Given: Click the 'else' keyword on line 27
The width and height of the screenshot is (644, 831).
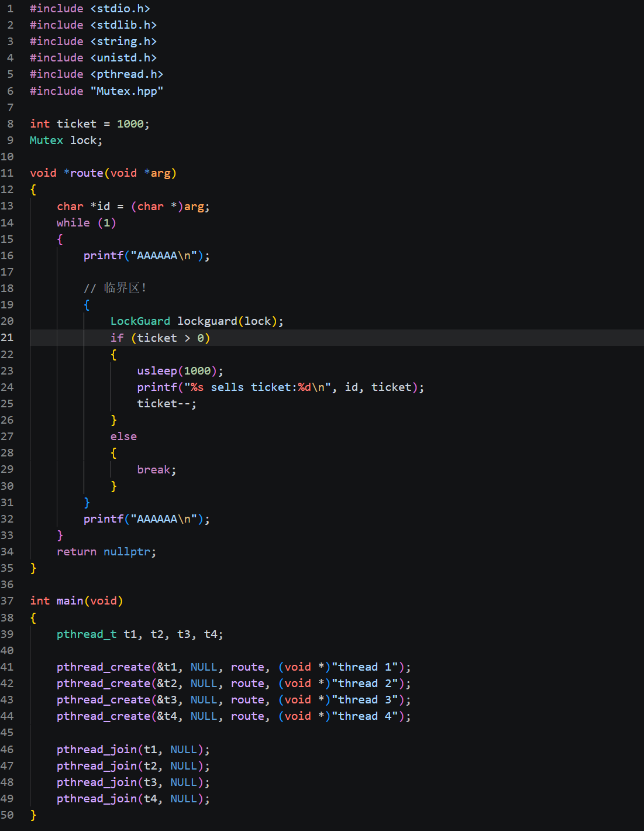Looking at the screenshot, I should coord(123,437).
